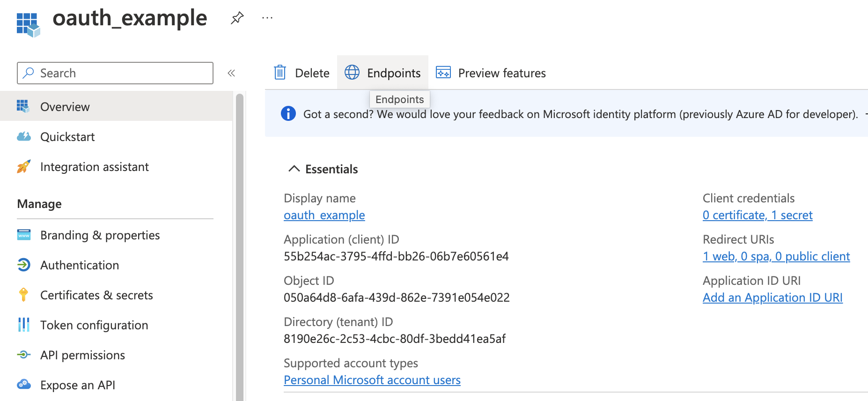
Task: Click the oauth_example page title
Action: pos(130,18)
